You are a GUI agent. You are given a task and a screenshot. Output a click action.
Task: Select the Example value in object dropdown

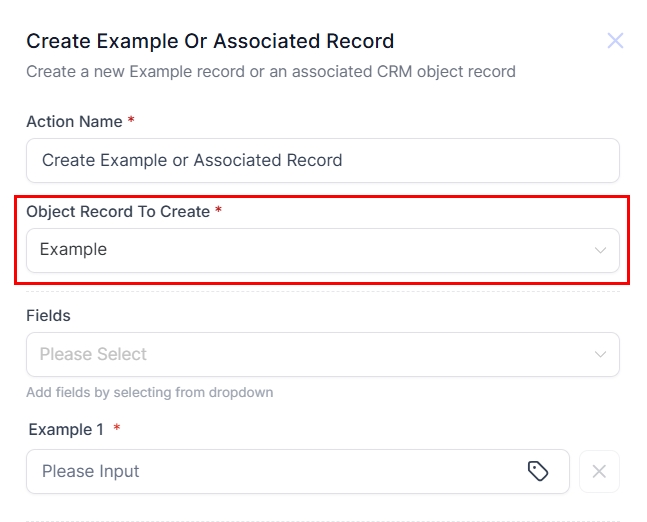tap(74, 250)
